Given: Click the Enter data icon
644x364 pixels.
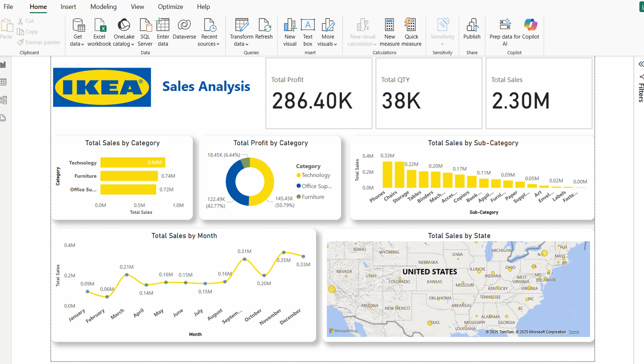Looking at the screenshot, I should tap(163, 25).
